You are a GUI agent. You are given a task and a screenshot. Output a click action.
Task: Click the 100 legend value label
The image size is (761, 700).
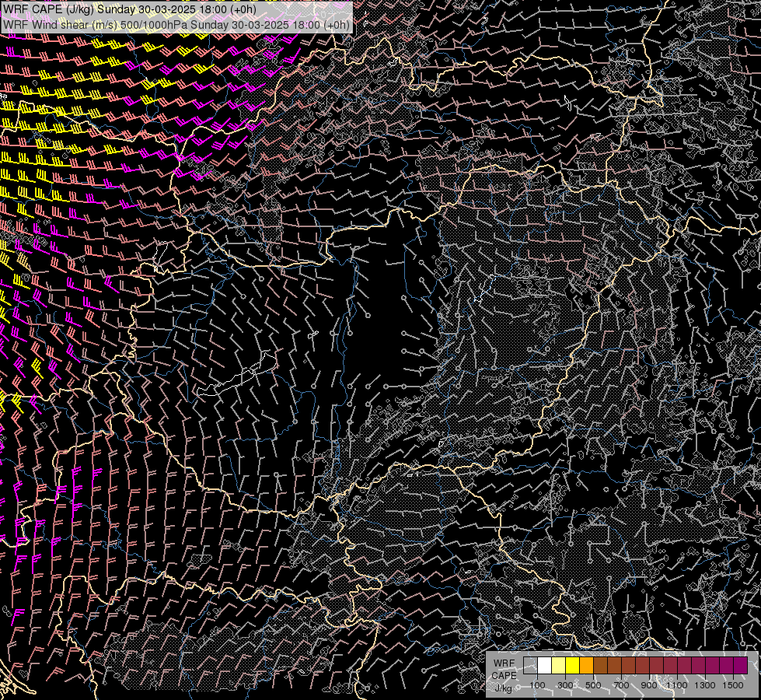coord(537,685)
